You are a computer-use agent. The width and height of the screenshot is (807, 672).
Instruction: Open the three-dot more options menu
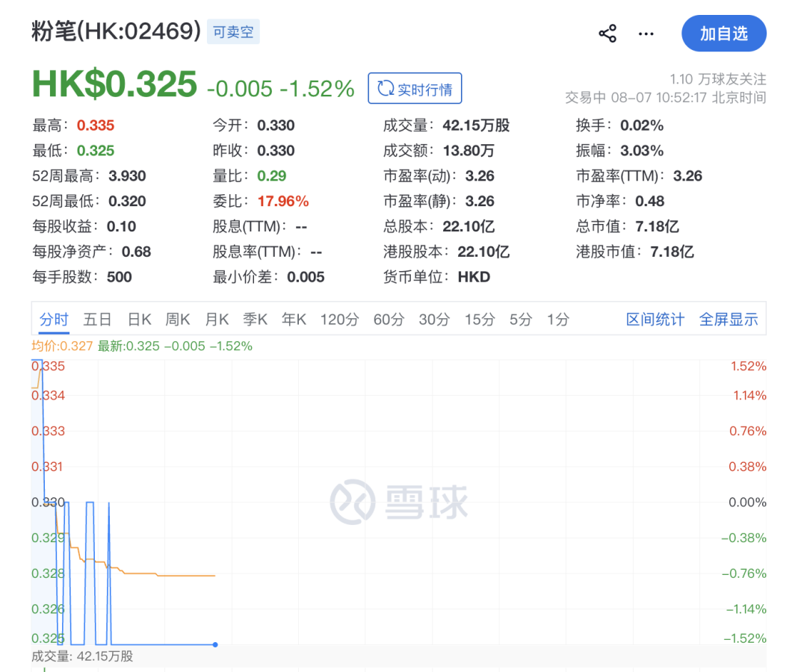click(x=646, y=34)
